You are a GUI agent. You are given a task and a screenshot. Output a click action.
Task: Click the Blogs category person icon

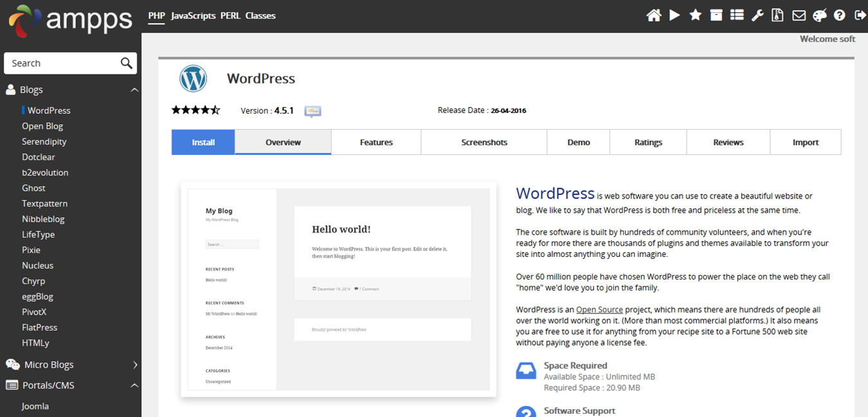point(10,90)
